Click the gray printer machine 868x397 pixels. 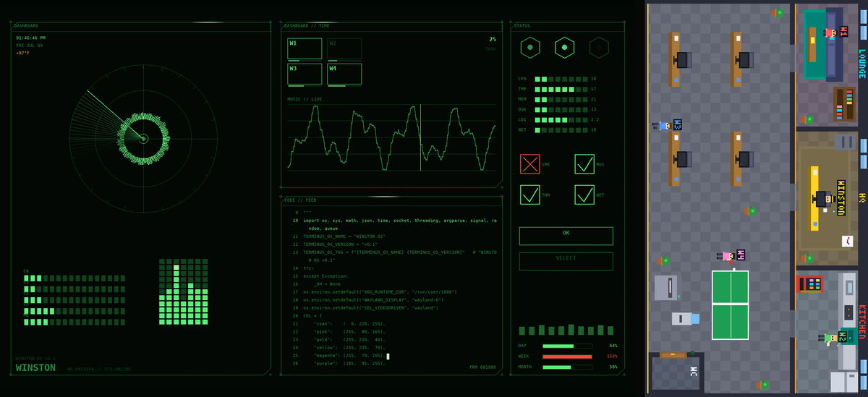[x=668, y=288]
